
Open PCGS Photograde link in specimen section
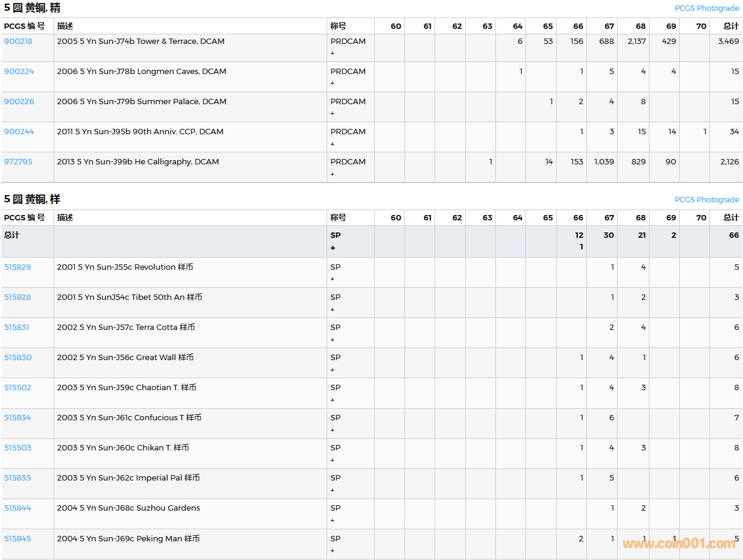(x=706, y=200)
